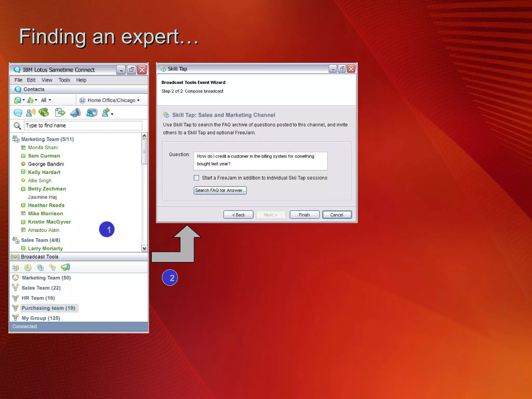Image resolution: width=532 pixels, height=399 pixels.
Task: Open the All contacts filter dropdown
Action: (46, 100)
